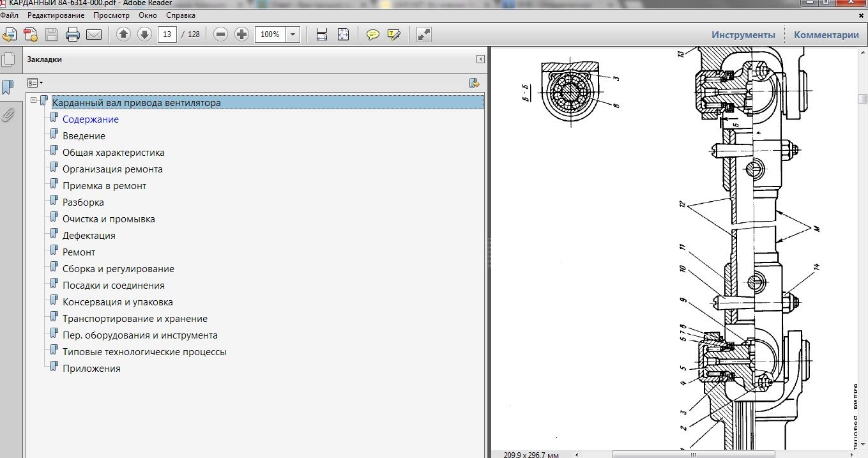Open the Редактирование menu
Viewport: 868px width, 458px height.
56,15
